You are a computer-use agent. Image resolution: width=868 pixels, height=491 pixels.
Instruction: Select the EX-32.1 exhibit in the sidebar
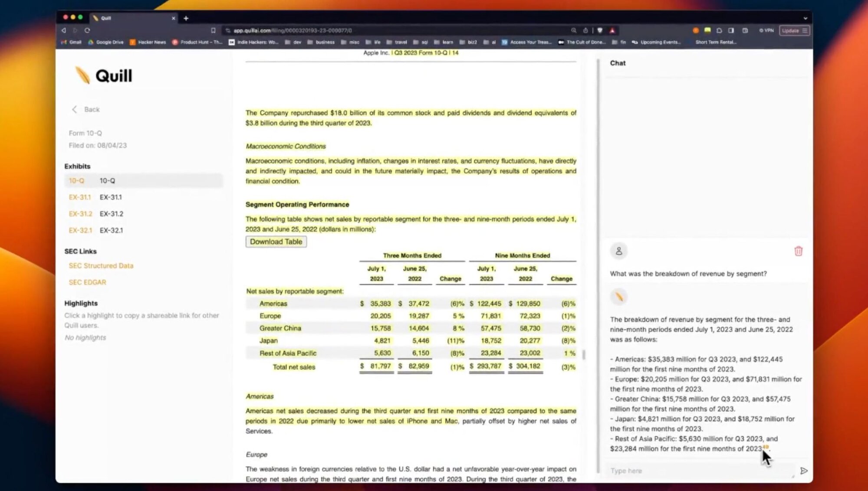[x=81, y=230]
